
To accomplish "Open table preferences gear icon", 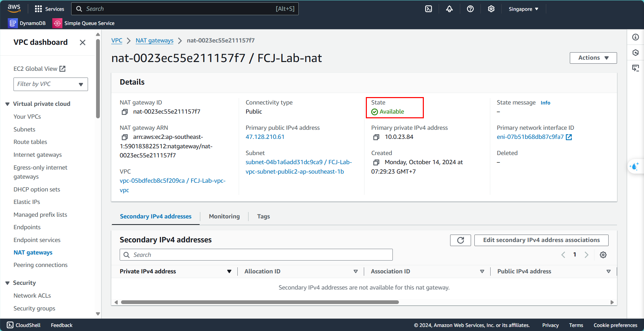I will [x=603, y=255].
